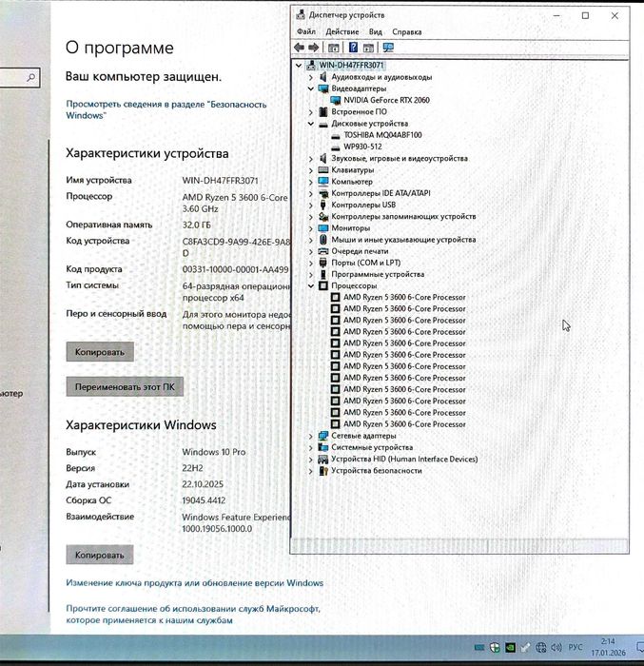Click the Сетевые адаптеры network icon

point(323,436)
